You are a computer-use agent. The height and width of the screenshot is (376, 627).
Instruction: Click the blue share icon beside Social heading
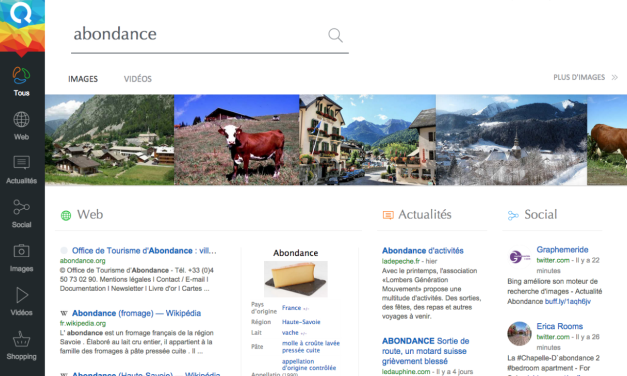[x=513, y=216]
